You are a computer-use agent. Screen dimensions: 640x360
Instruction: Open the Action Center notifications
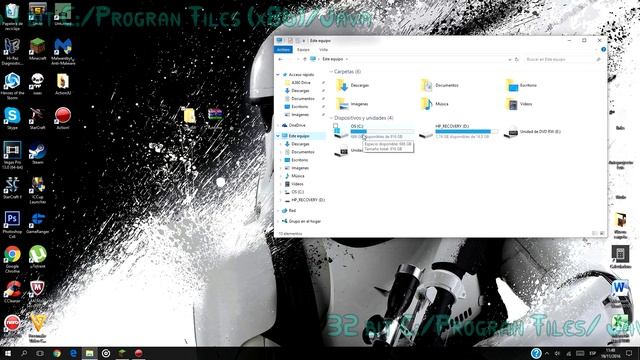click(x=629, y=353)
